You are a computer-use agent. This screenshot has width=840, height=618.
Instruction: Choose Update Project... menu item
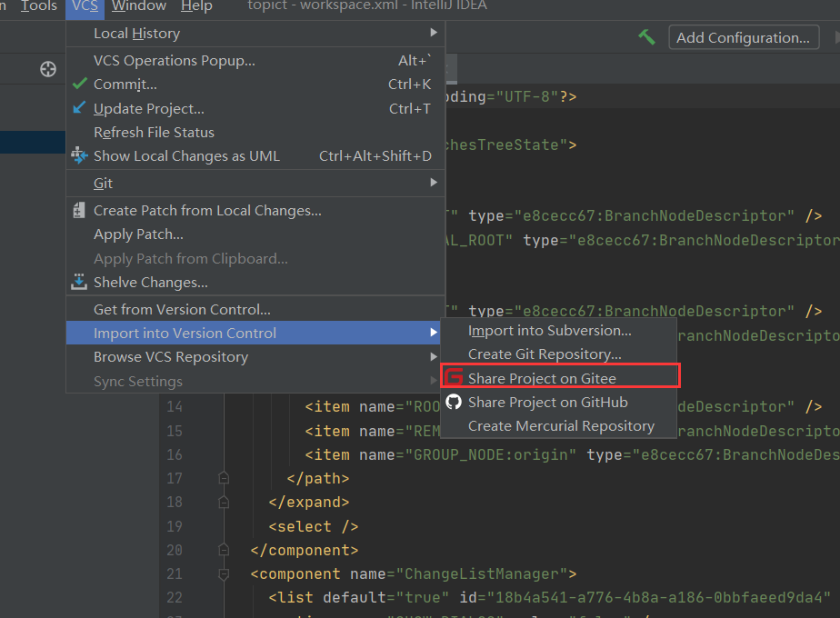255,109
